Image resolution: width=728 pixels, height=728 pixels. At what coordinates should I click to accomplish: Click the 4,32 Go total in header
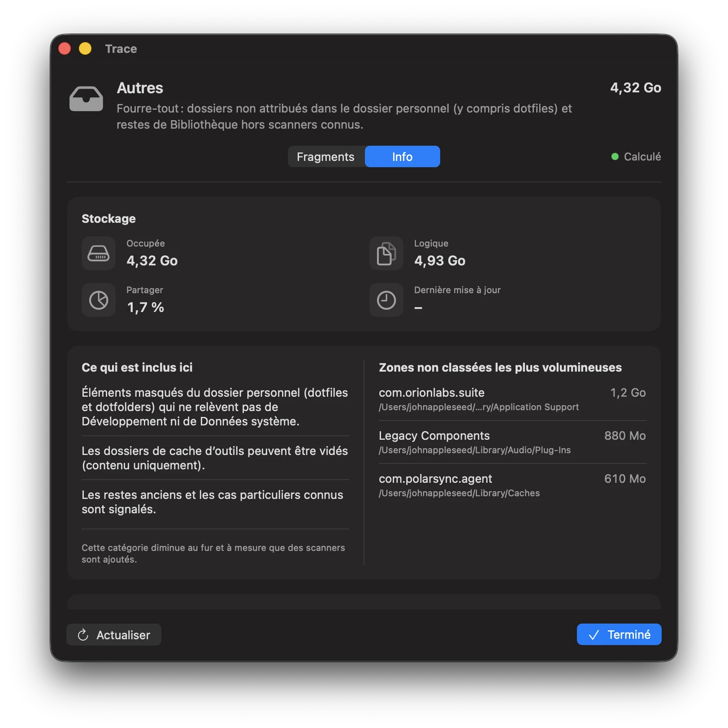pyautogui.click(x=636, y=87)
